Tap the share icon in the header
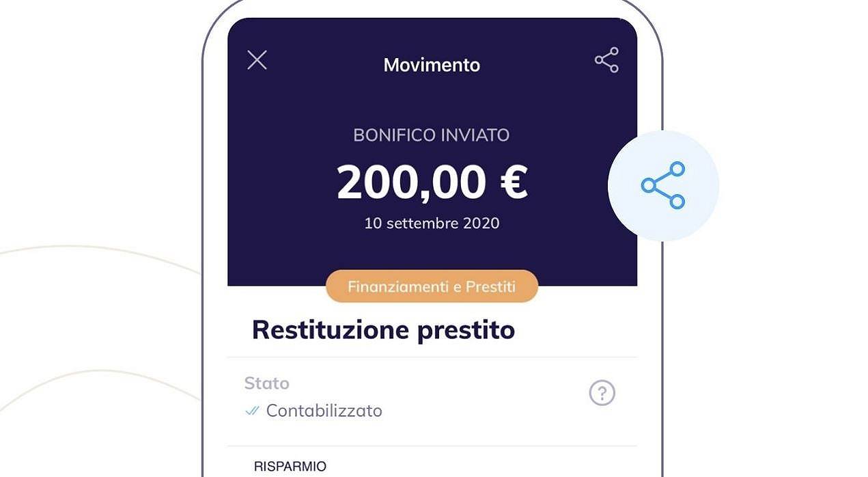Image resolution: width=868 pixels, height=477 pixels. 606,60
